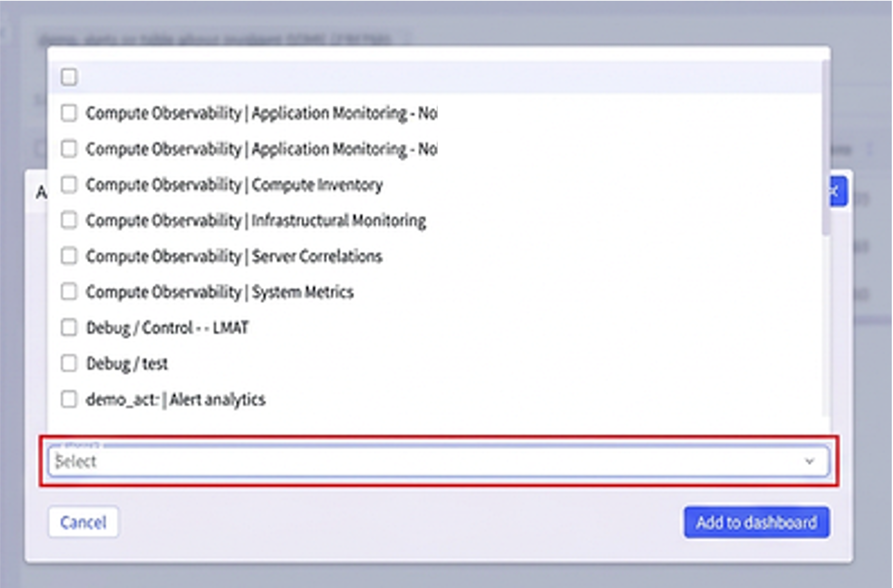Check the Debug / Control - - LMAT option
Image resolution: width=893 pixels, height=588 pixels.
pyautogui.click(x=69, y=328)
